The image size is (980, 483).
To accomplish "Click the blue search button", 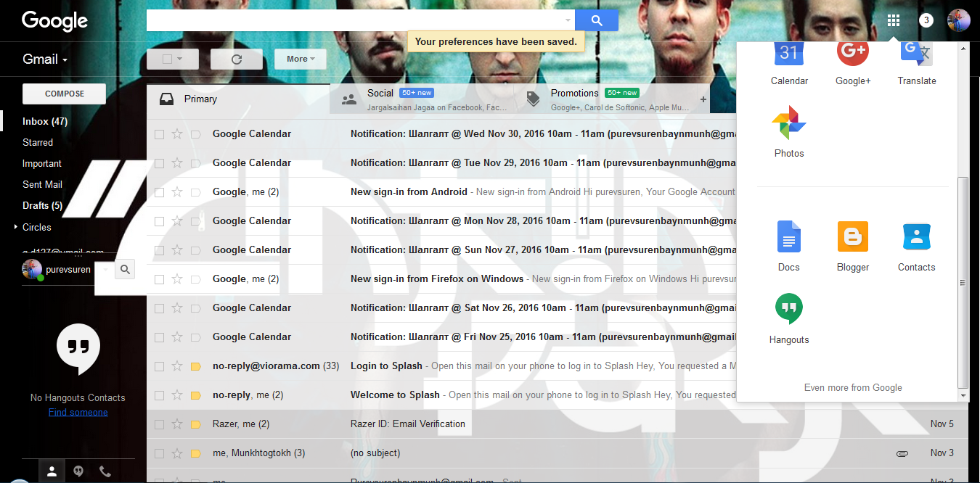I will coord(597,20).
